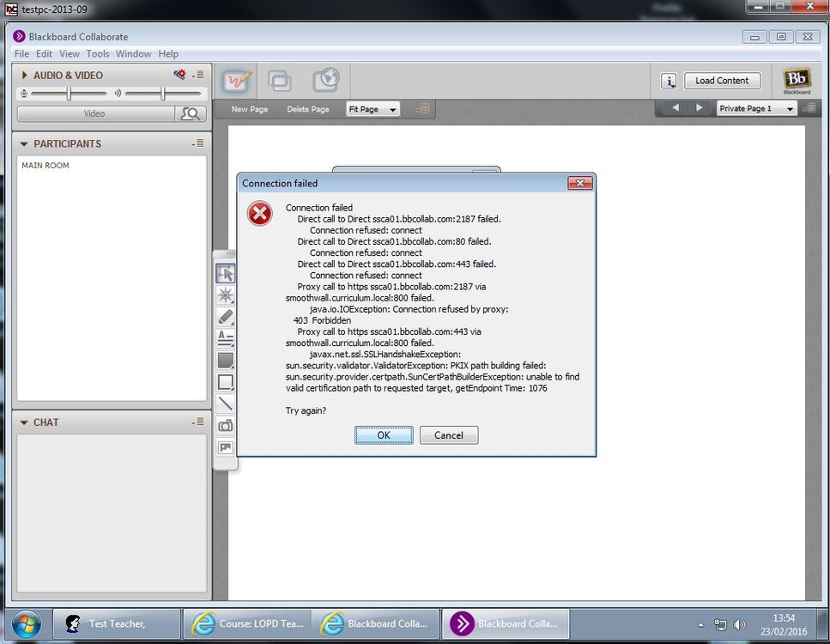Viewport: 830px width, 644px height.
Task: Close the Connection failed dialog
Action: point(580,183)
